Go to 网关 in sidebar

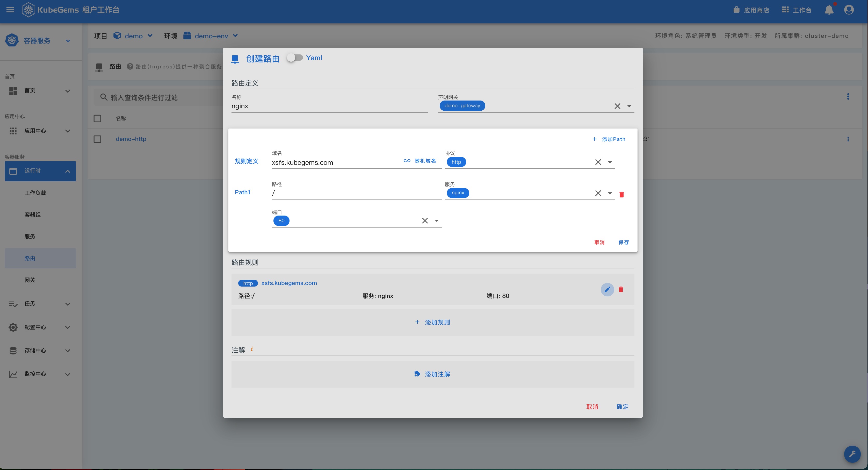(30, 280)
